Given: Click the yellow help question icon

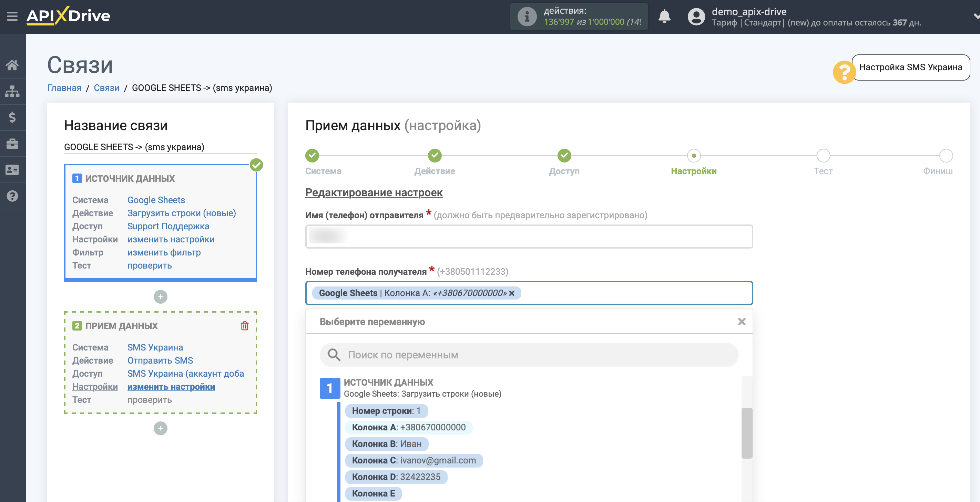Looking at the screenshot, I should click(x=844, y=72).
